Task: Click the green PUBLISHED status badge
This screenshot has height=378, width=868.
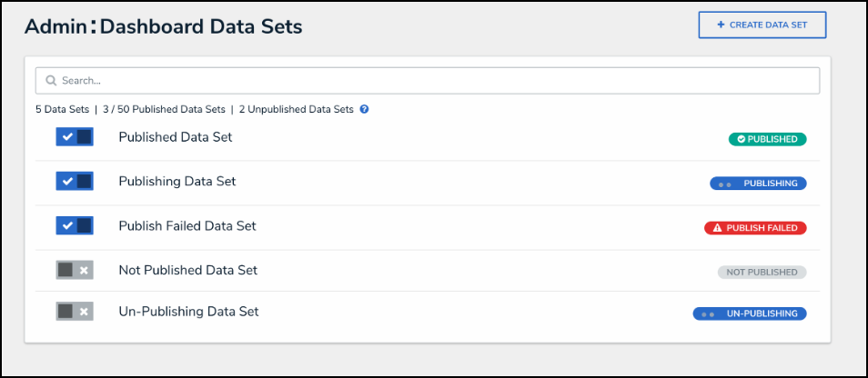Action: (x=767, y=139)
